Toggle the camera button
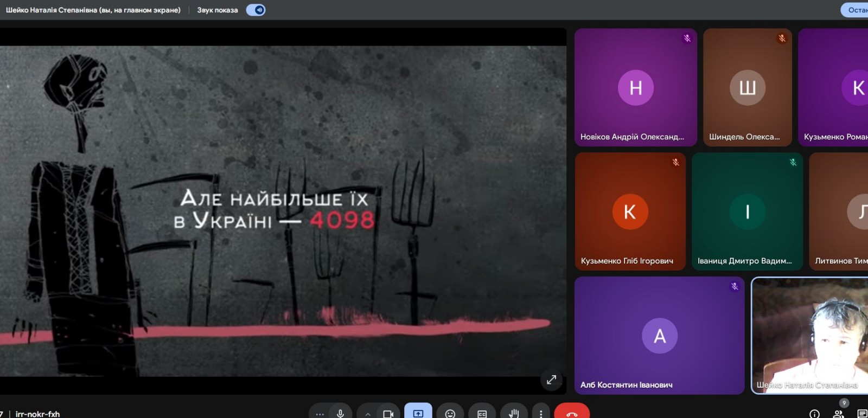 pyautogui.click(x=388, y=413)
